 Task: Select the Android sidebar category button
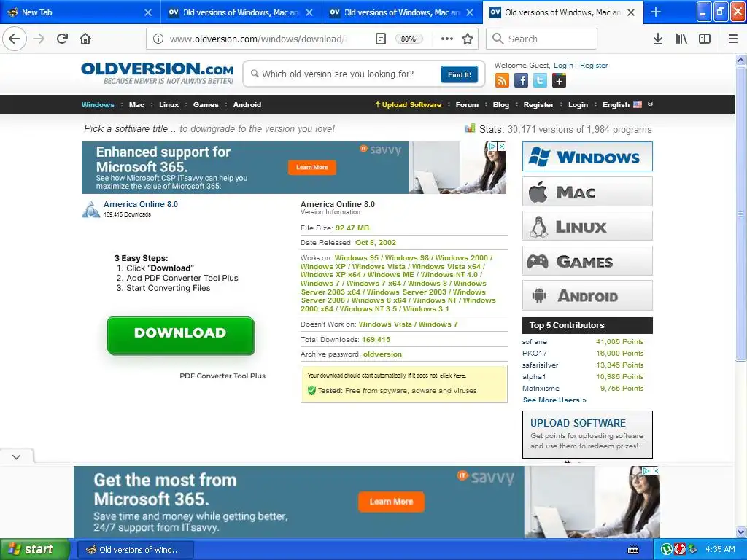tap(587, 296)
